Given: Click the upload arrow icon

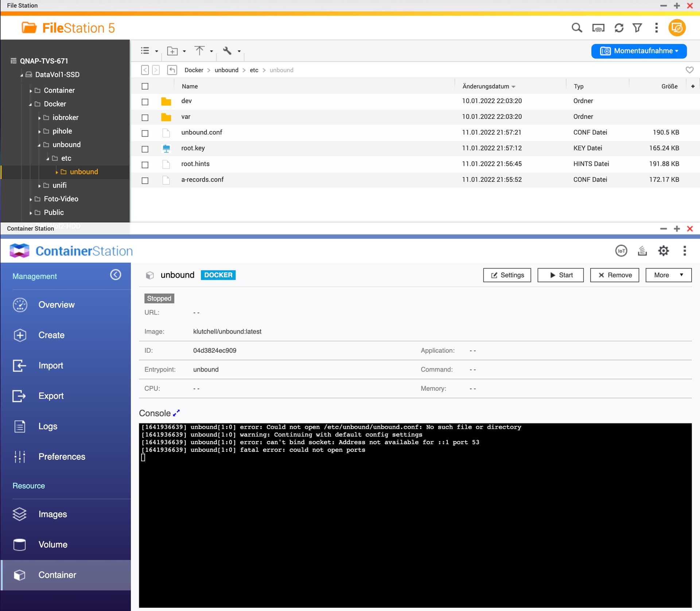Looking at the screenshot, I should [x=199, y=51].
